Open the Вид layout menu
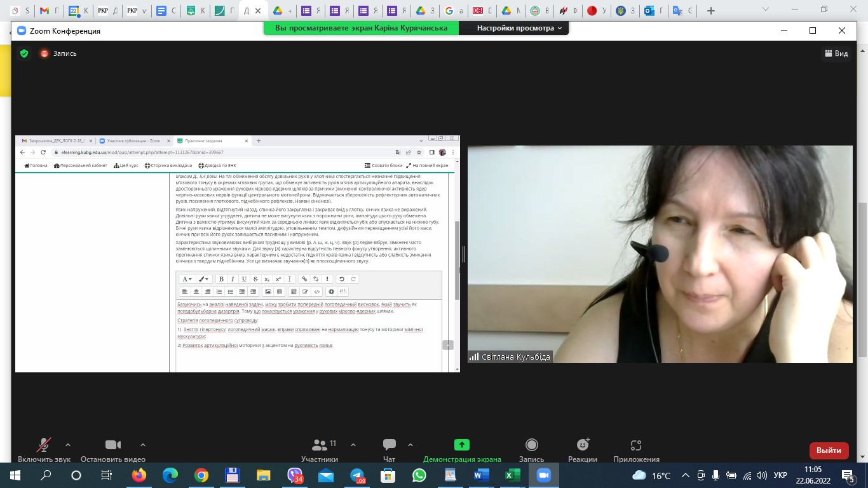Screen dimensions: 868x488 (x=836, y=53)
